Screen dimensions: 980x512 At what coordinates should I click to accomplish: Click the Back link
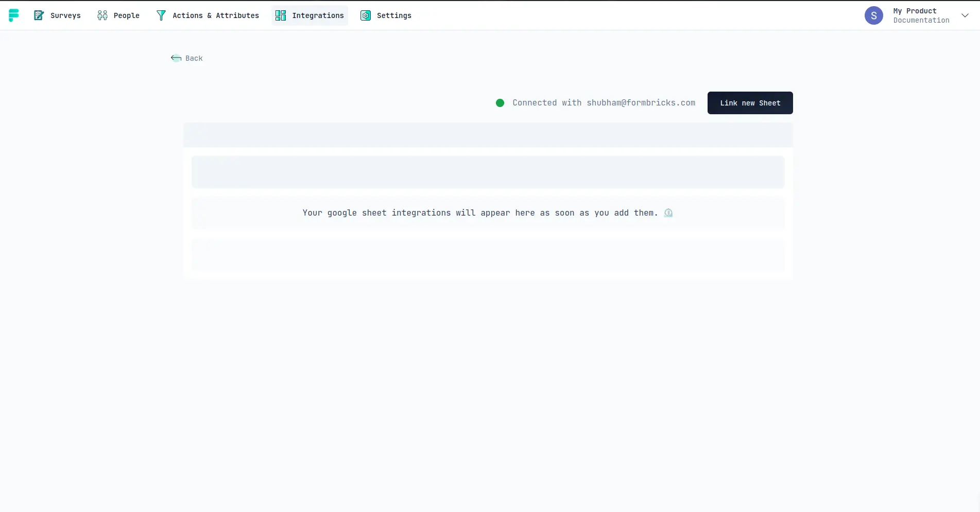pyautogui.click(x=194, y=58)
